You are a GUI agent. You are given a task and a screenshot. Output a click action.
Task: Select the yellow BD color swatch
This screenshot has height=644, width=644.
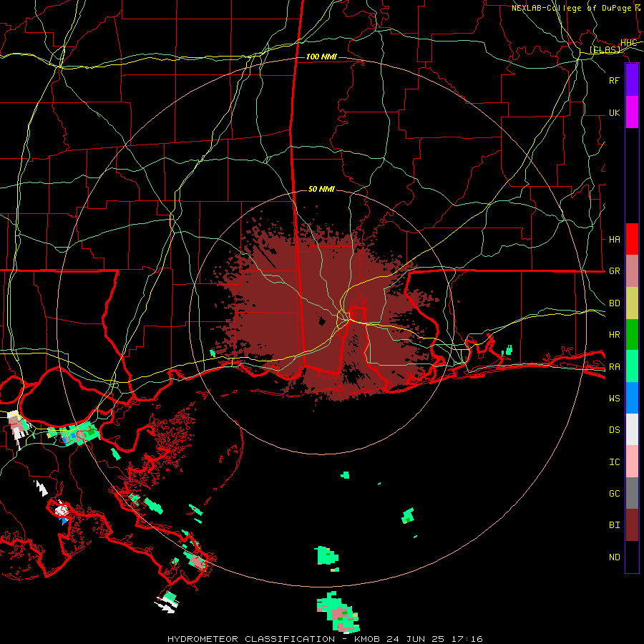coord(632,303)
